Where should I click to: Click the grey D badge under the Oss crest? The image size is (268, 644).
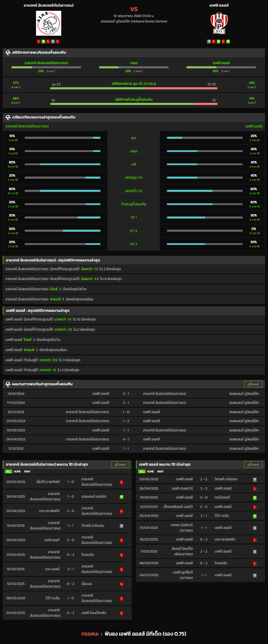209,41
